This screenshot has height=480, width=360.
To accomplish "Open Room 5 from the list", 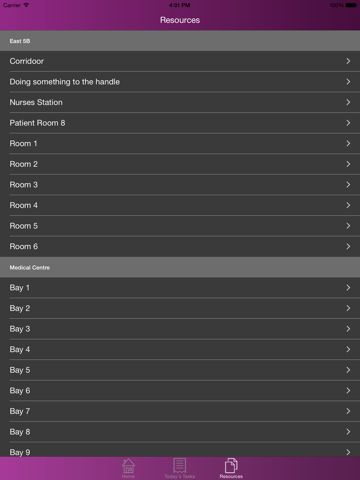I will click(180, 226).
